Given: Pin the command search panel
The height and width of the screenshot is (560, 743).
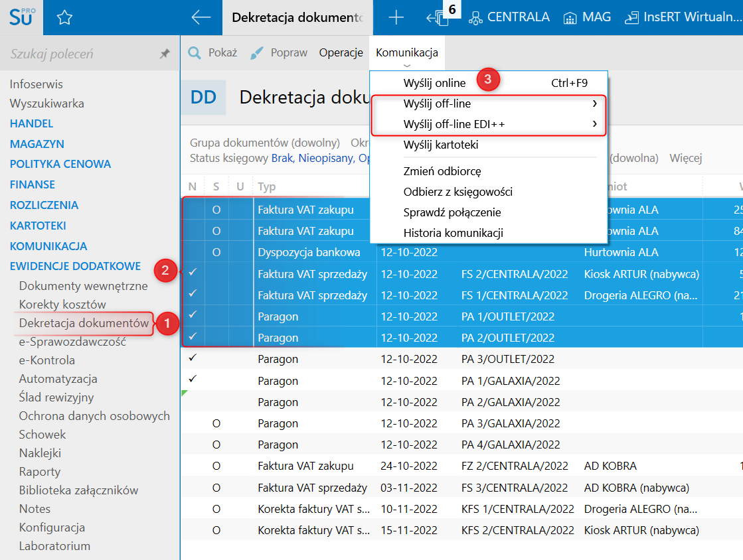Looking at the screenshot, I should pyautogui.click(x=165, y=54).
